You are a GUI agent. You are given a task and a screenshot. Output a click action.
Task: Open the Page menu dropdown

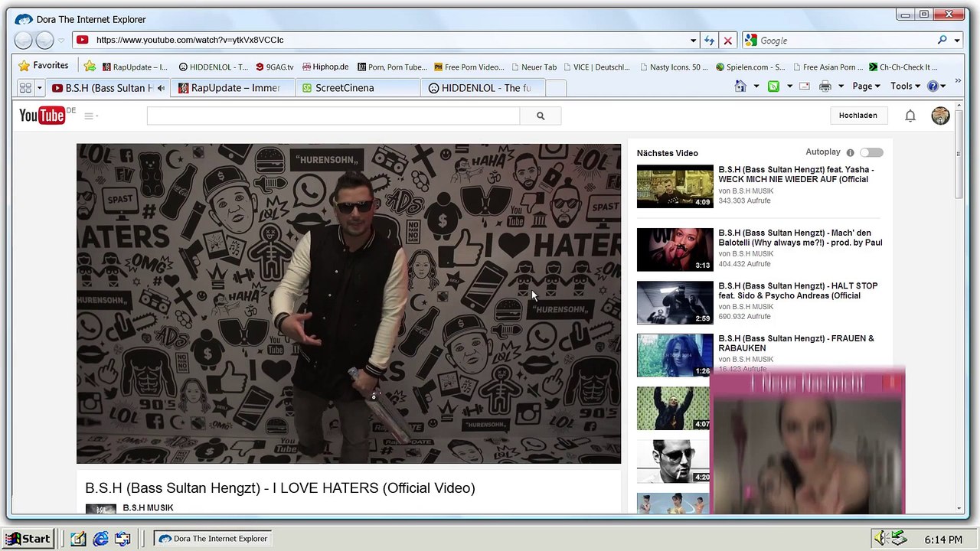pos(867,86)
